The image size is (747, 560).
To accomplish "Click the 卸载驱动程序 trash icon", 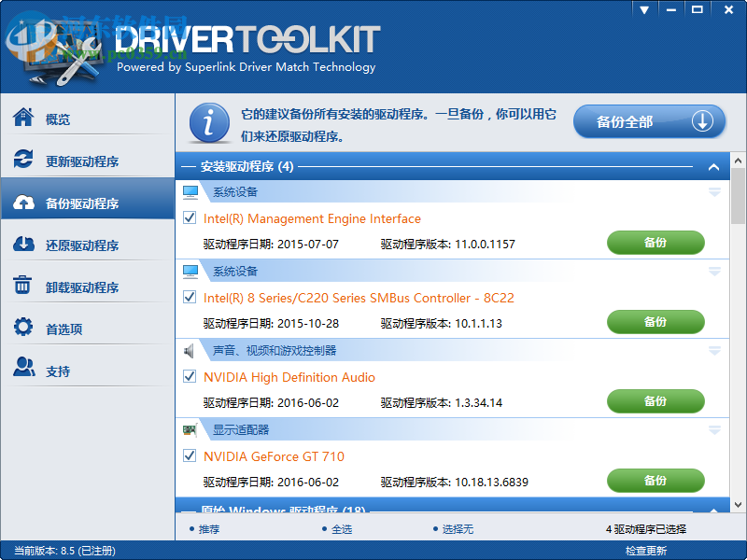I will pyautogui.click(x=23, y=286).
